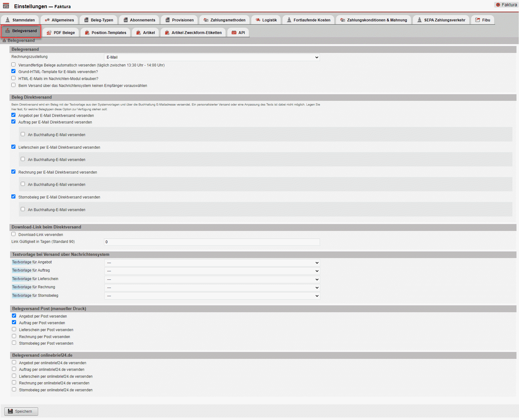Click the Speichern button
Viewport: 519px width, 420px height.
21,411
